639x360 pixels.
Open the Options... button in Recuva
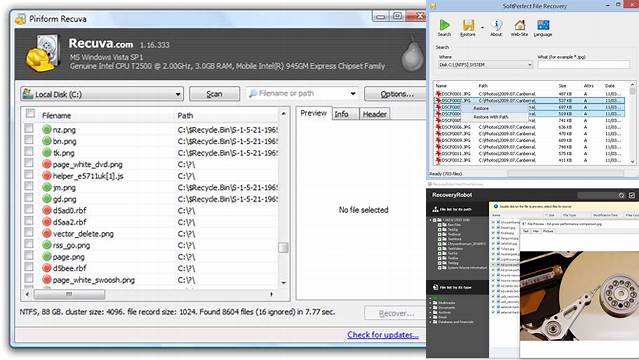point(396,94)
